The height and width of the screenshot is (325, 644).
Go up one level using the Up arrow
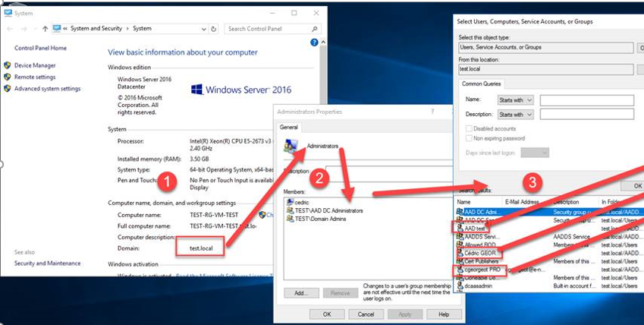click(x=46, y=29)
